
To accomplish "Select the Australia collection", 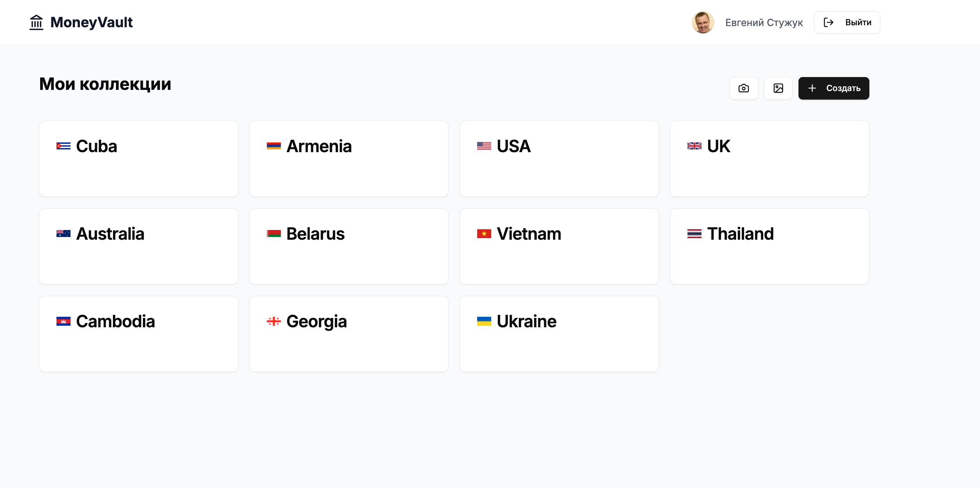I will click(x=138, y=246).
